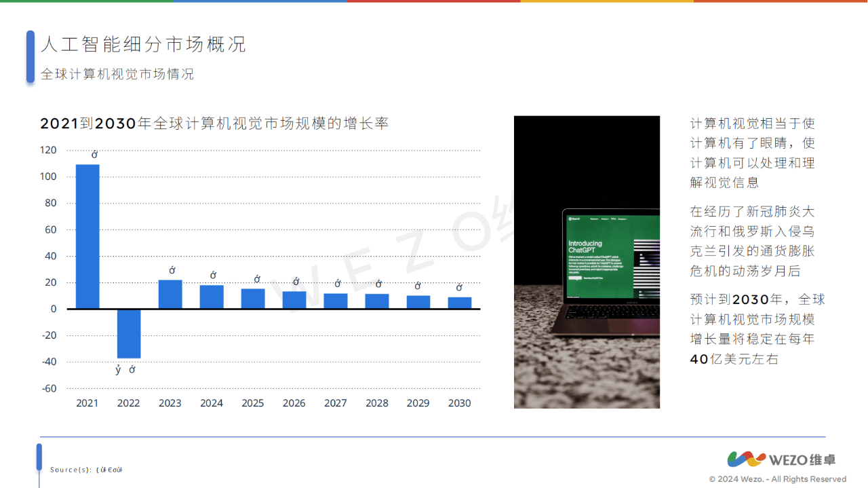The image size is (868, 488).
Task: Select the 2021 bar in the chart
Action: click(87, 234)
